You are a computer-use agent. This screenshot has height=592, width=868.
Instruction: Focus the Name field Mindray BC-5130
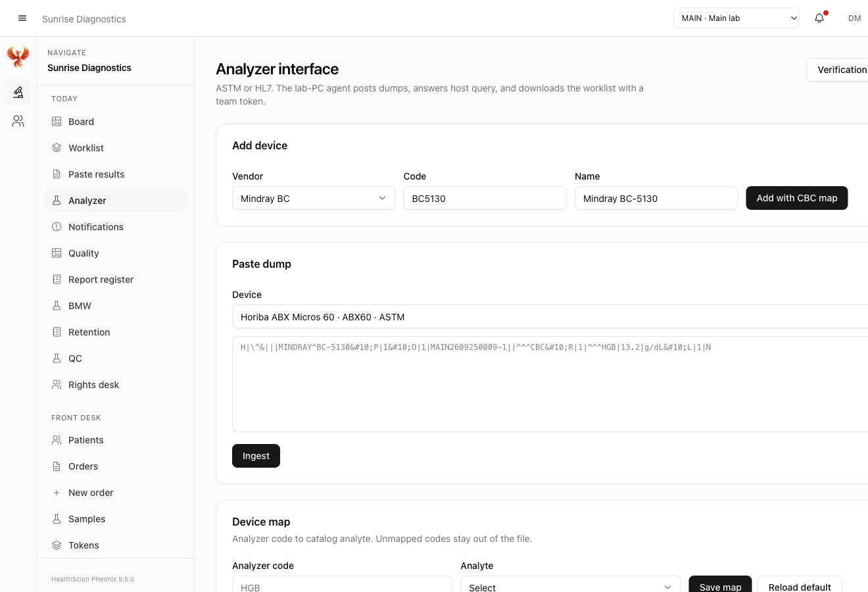point(656,199)
